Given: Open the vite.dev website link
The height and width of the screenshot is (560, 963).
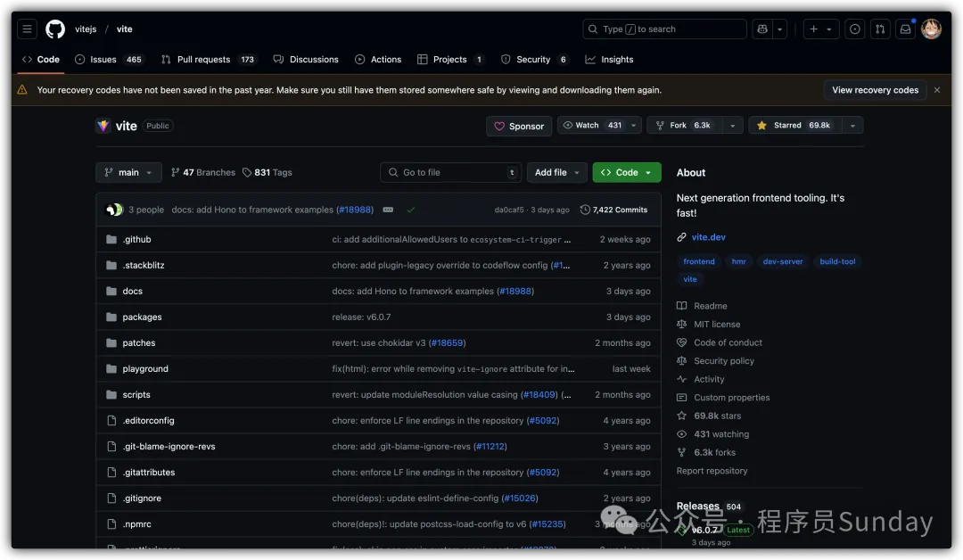Looking at the screenshot, I should point(709,237).
